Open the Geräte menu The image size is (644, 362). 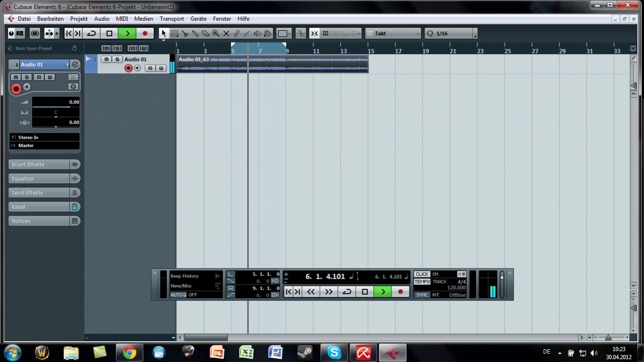tap(199, 19)
